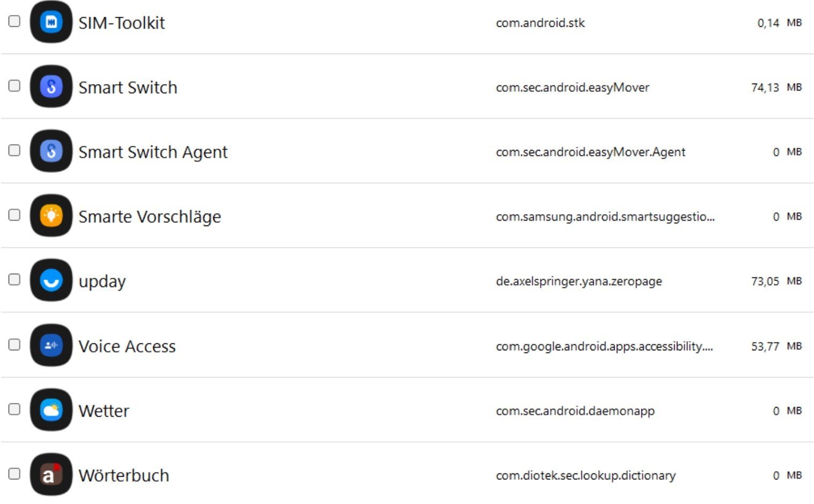Enable the Voice Access checkbox

tap(14, 344)
